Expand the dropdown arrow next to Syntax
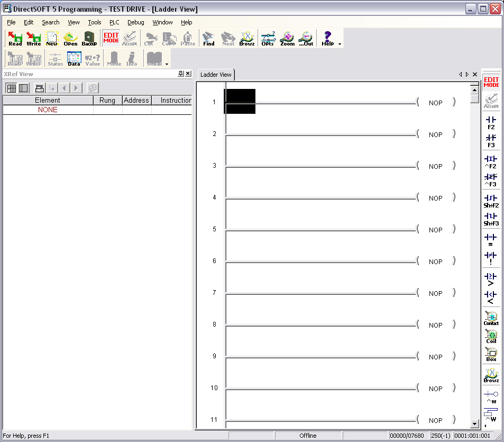This screenshot has height=442, width=504. point(167,65)
